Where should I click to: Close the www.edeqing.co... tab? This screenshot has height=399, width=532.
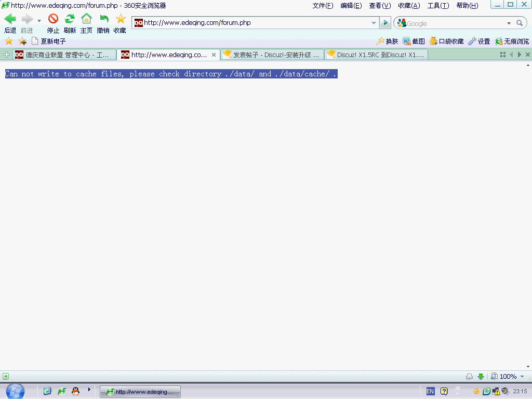click(x=214, y=55)
